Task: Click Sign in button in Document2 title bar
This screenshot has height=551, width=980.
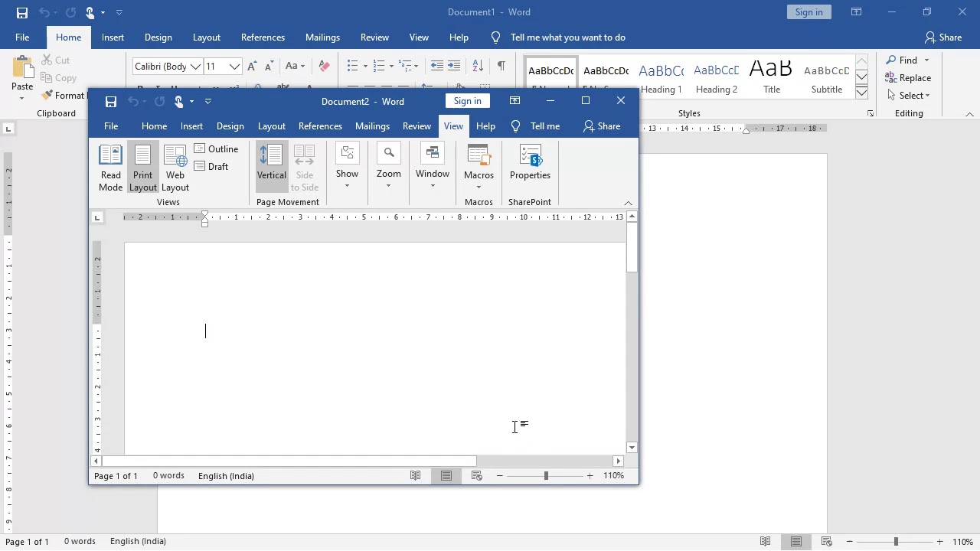Action: coord(467,101)
